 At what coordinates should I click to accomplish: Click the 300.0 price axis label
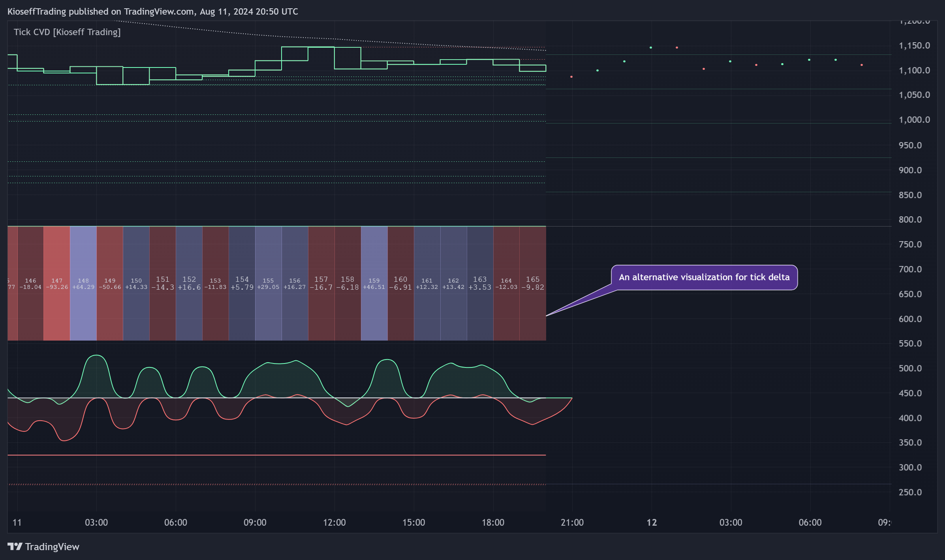point(910,468)
